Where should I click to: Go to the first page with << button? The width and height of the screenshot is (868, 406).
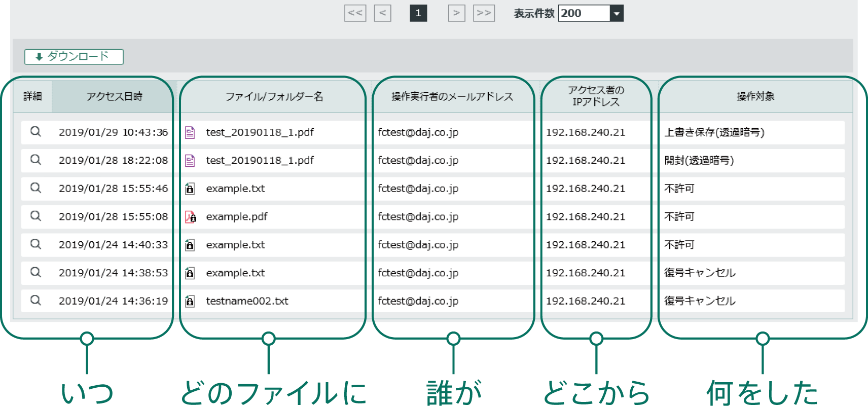[x=355, y=13]
